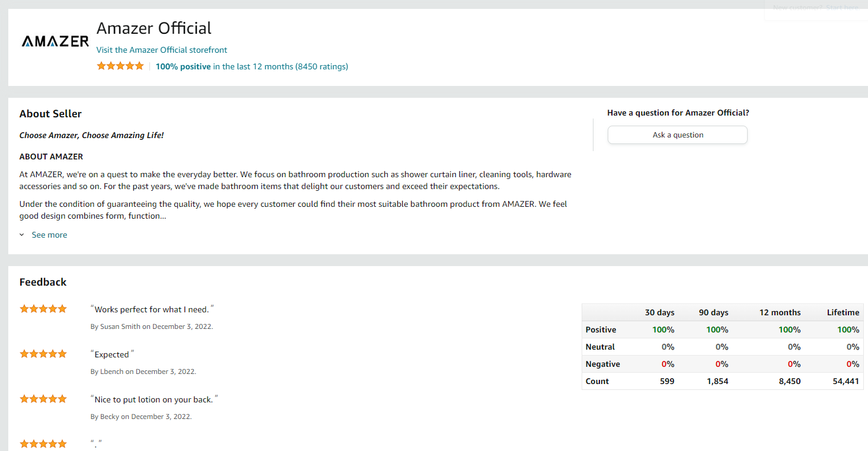Click the Ask a question button
Screen dimensions: 868x451
point(678,135)
